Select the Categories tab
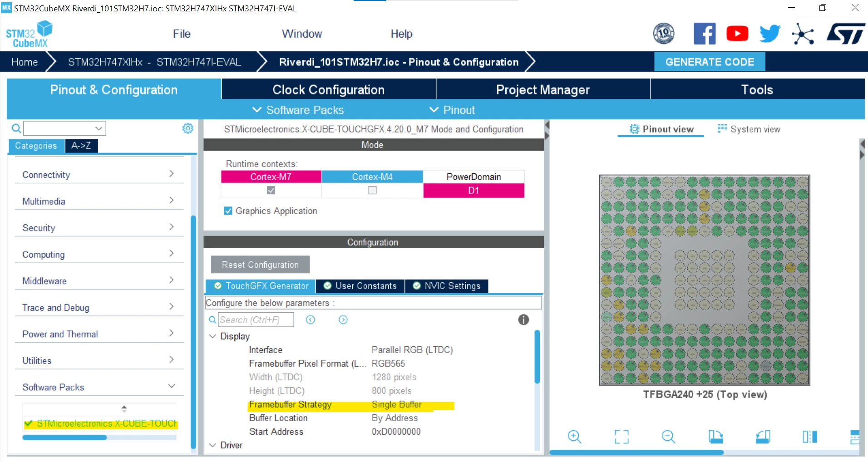 click(36, 146)
